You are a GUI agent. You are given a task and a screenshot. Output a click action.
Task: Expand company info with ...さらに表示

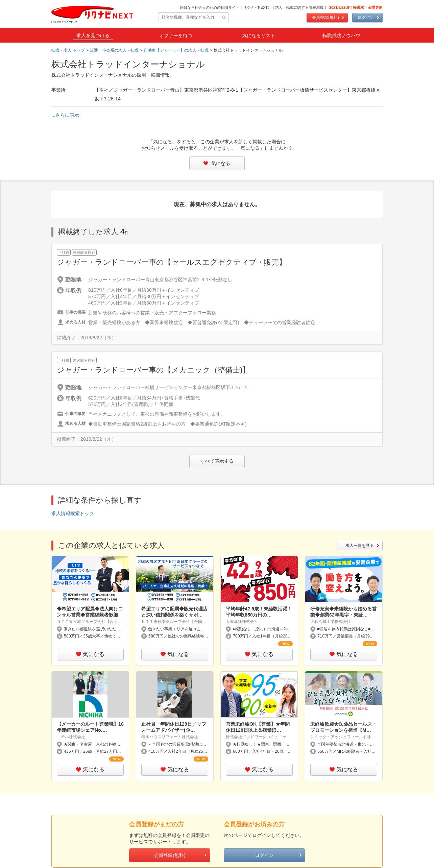[65, 115]
